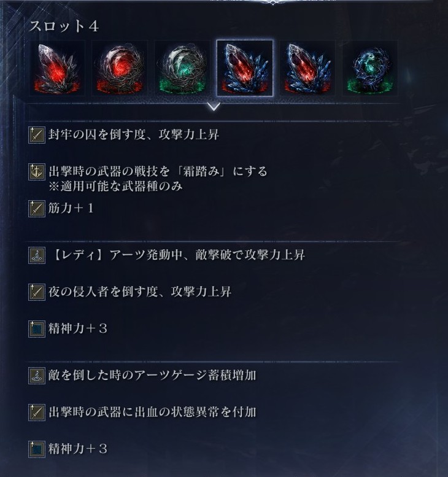Image resolution: width=448 pixels, height=477 pixels.
Task: Select the スロット4 header label
Action: tap(64, 26)
